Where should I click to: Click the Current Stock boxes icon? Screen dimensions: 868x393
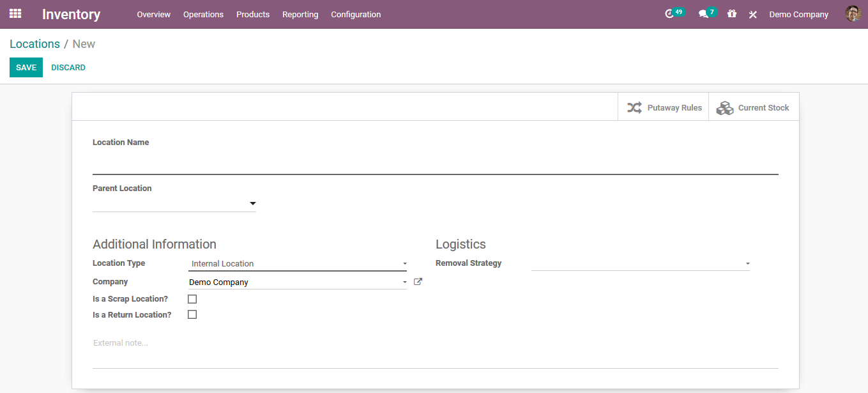pos(725,108)
